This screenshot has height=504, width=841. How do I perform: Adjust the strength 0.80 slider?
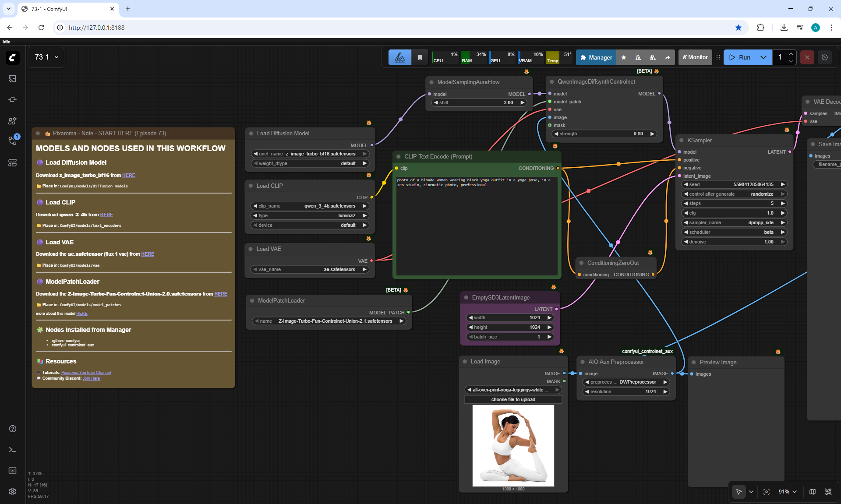click(x=604, y=134)
